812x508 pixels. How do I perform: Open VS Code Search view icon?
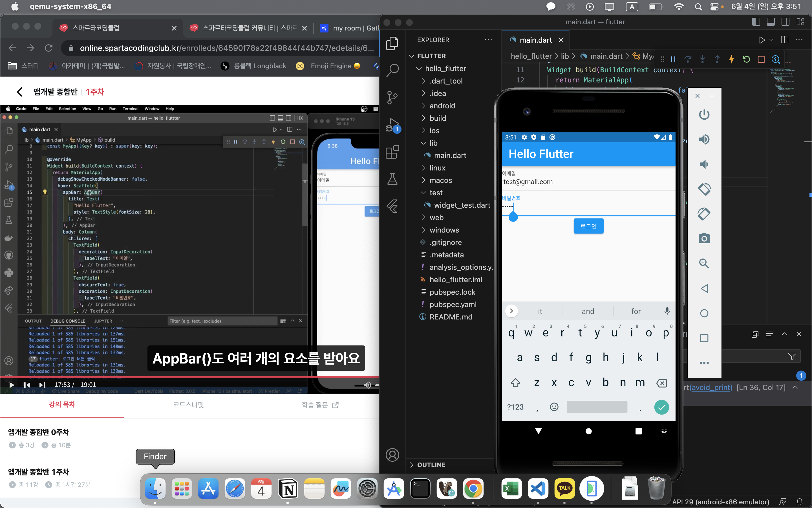point(392,71)
